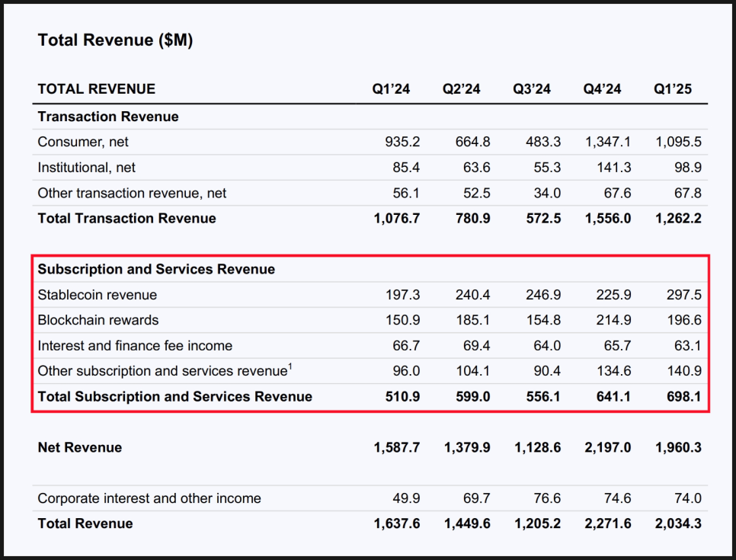
Task: Click Subscription and Services Revenue heading
Action: pyautogui.click(x=156, y=269)
